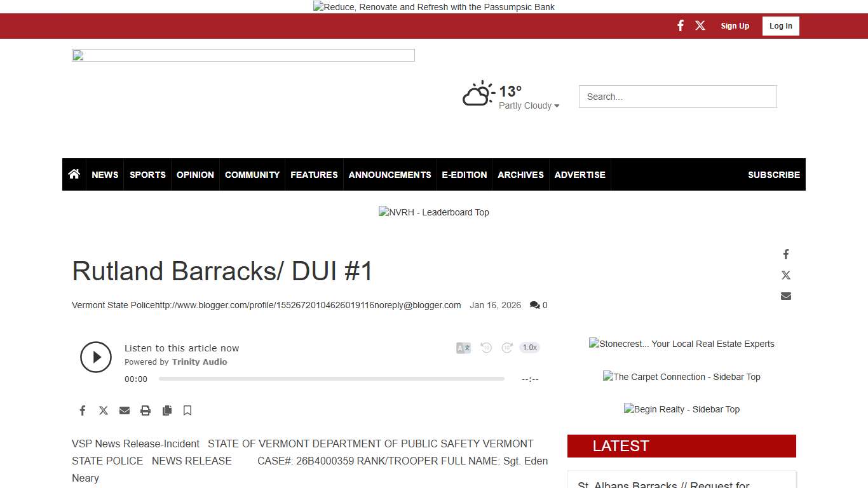
Task: Open X icon in top red bar
Action: tap(700, 26)
